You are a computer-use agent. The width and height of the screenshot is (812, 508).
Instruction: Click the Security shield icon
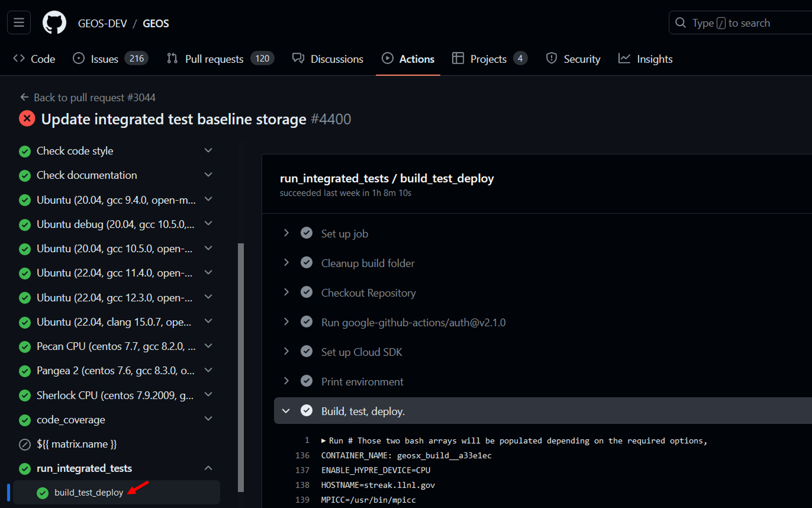point(551,58)
